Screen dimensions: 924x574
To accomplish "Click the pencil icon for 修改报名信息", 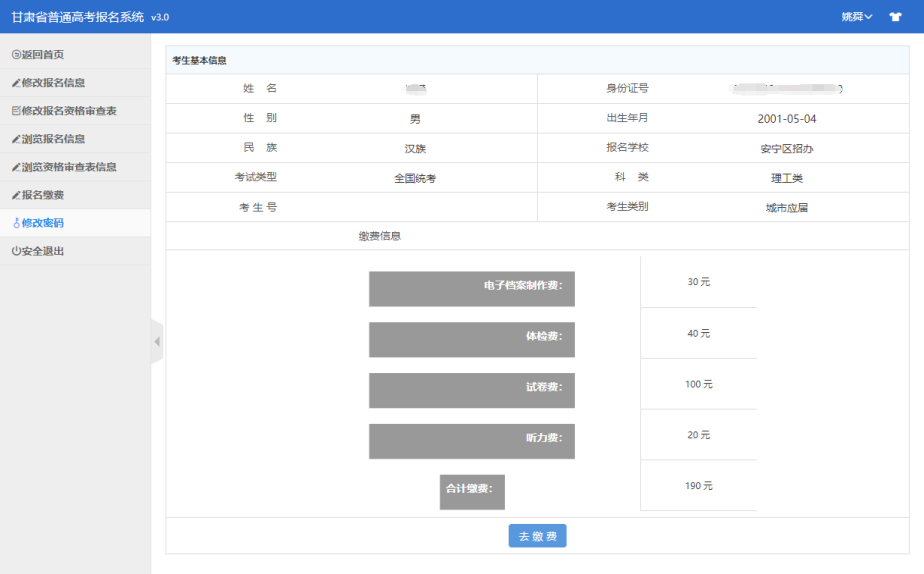I will (x=16, y=83).
